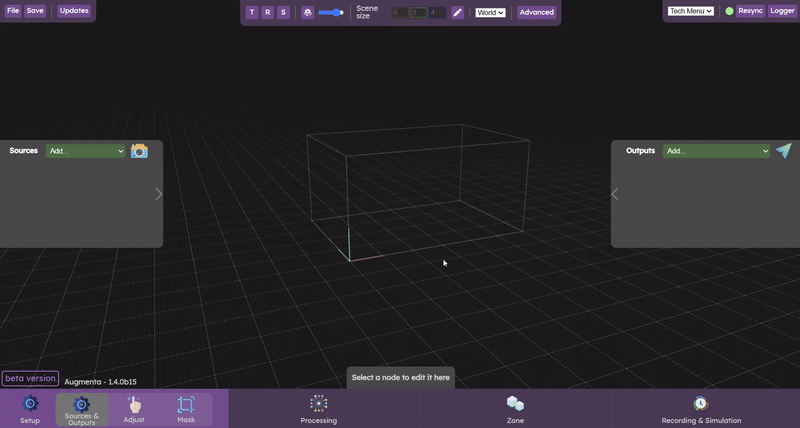The height and width of the screenshot is (428, 800).
Task: Open the Mask tab
Action: pyautogui.click(x=186, y=410)
